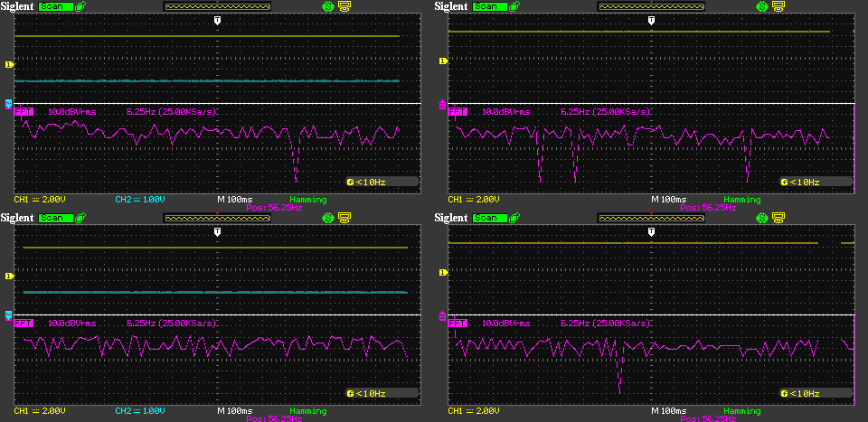Click CH2 1.00V label in top-left panel
Image resolution: width=868 pixels, height=422 pixels.
click(138, 199)
